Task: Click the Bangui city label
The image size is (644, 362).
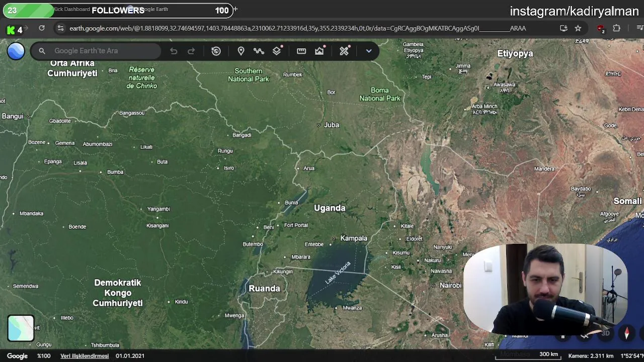Action: click(x=13, y=116)
